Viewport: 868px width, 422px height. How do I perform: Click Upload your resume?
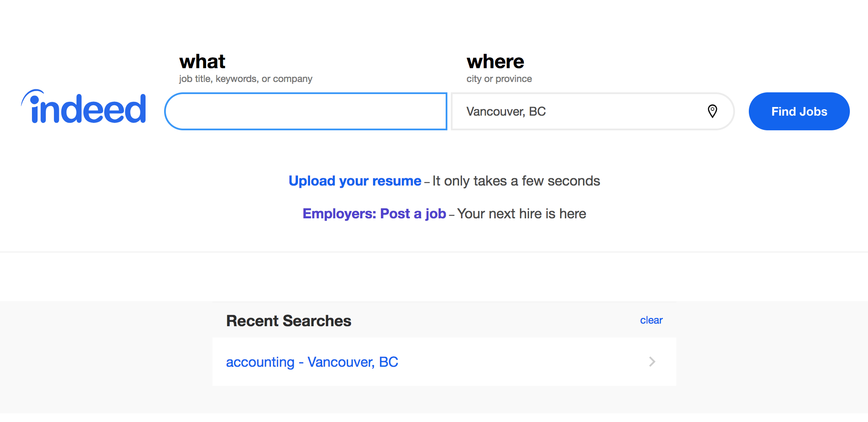click(355, 181)
